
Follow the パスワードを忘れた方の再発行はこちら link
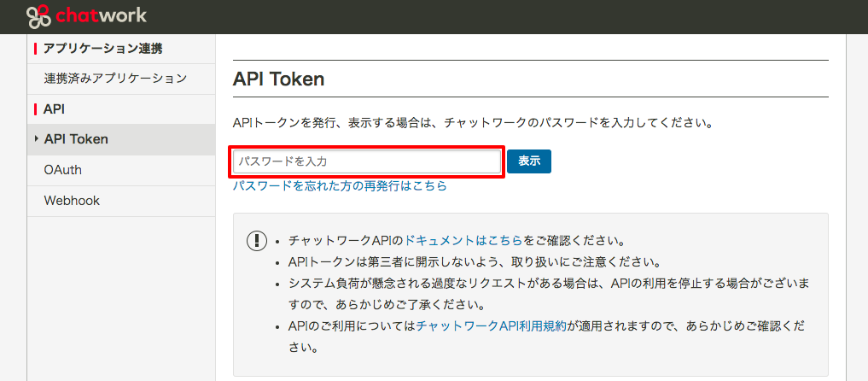pyautogui.click(x=340, y=185)
